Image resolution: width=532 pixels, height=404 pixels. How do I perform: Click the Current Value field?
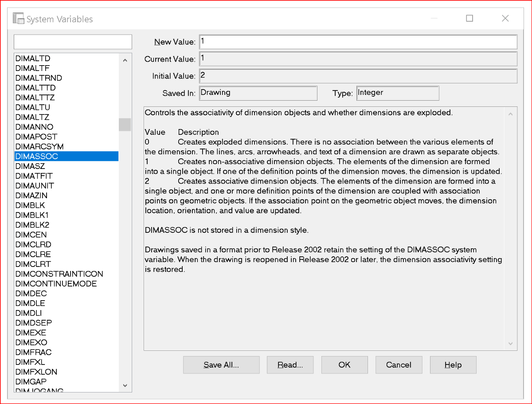358,59
